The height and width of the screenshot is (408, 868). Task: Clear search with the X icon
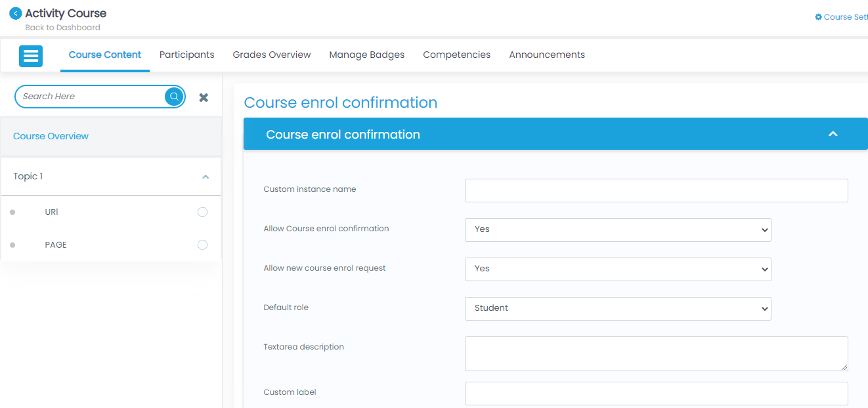[204, 97]
